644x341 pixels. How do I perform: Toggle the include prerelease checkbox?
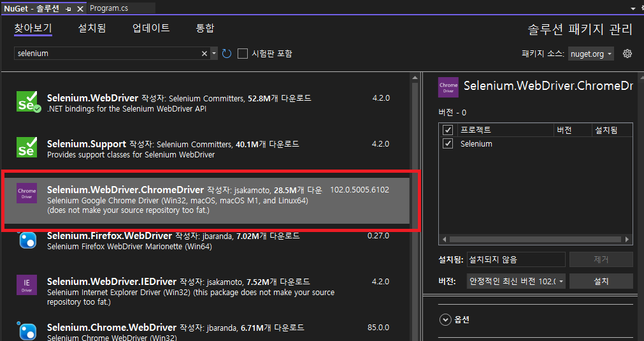tap(243, 54)
